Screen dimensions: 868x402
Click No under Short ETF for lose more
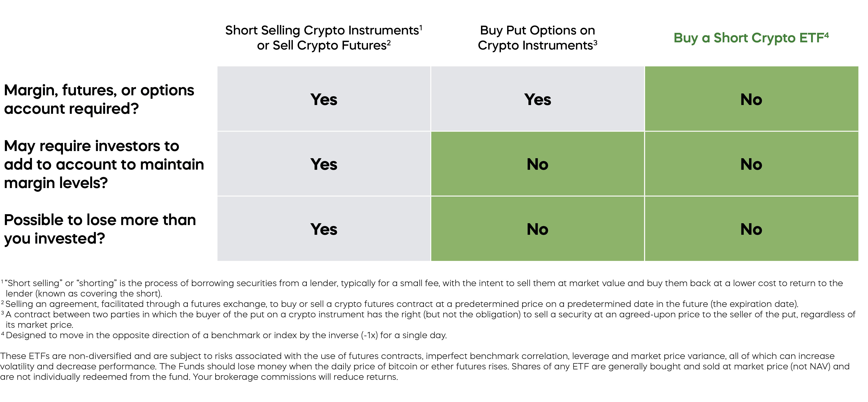click(x=751, y=229)
